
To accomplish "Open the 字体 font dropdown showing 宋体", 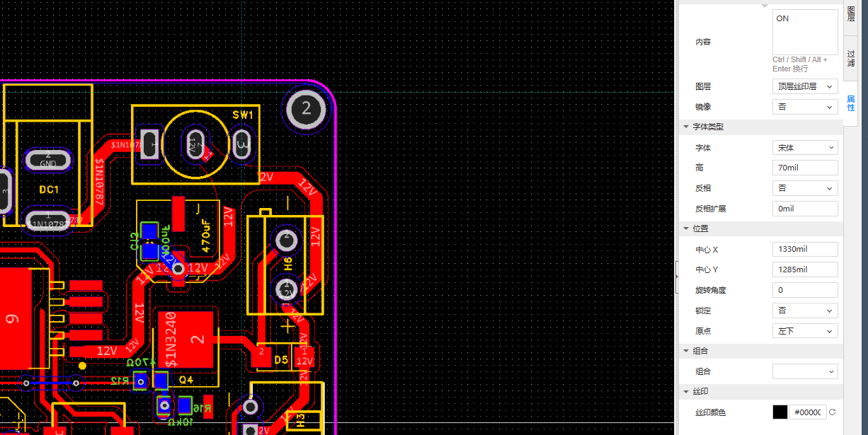I will pyautogui.click(x=805, y=148).
